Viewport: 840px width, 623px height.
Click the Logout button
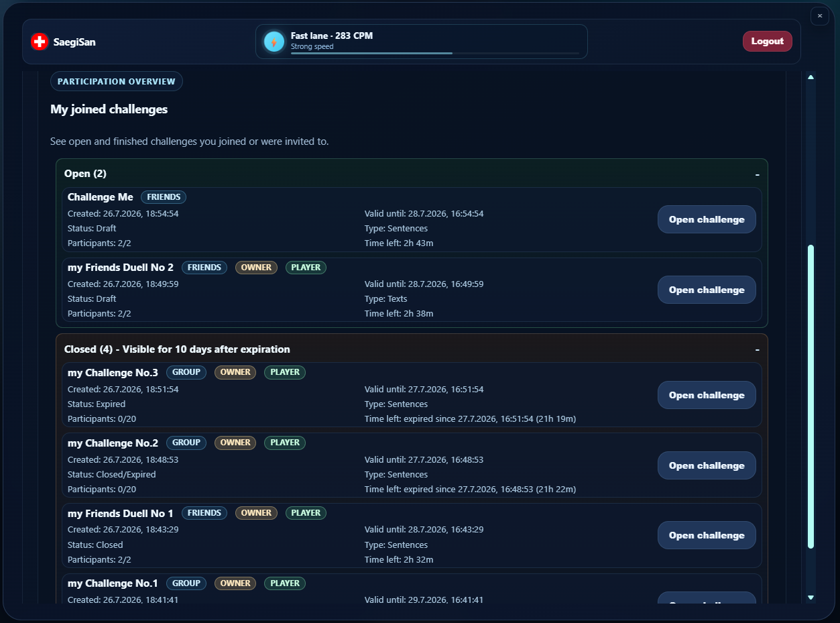click(x=767, y=42)
